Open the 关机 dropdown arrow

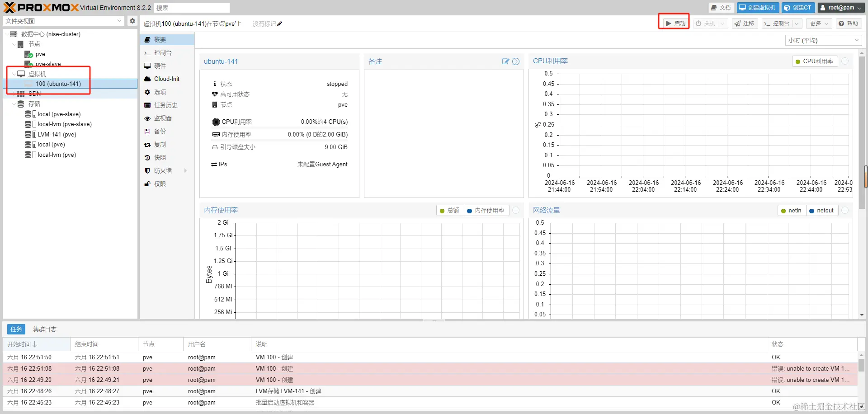coord(722,24)
